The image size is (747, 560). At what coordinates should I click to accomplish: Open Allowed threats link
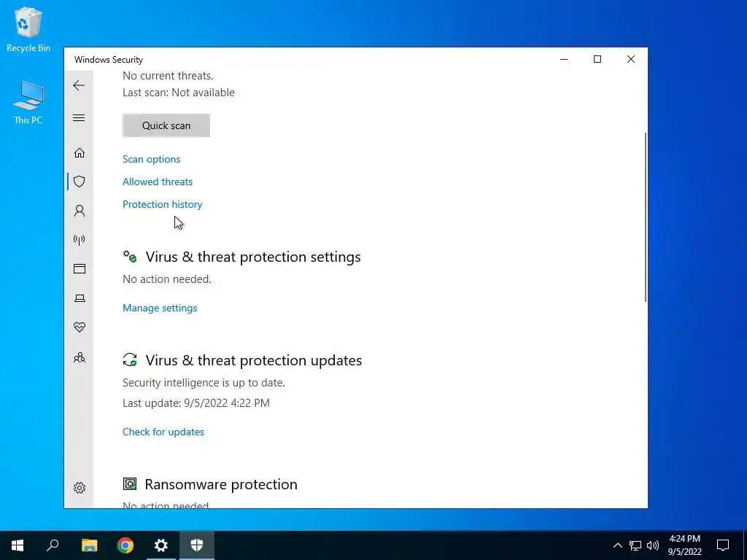pos(158,182)
